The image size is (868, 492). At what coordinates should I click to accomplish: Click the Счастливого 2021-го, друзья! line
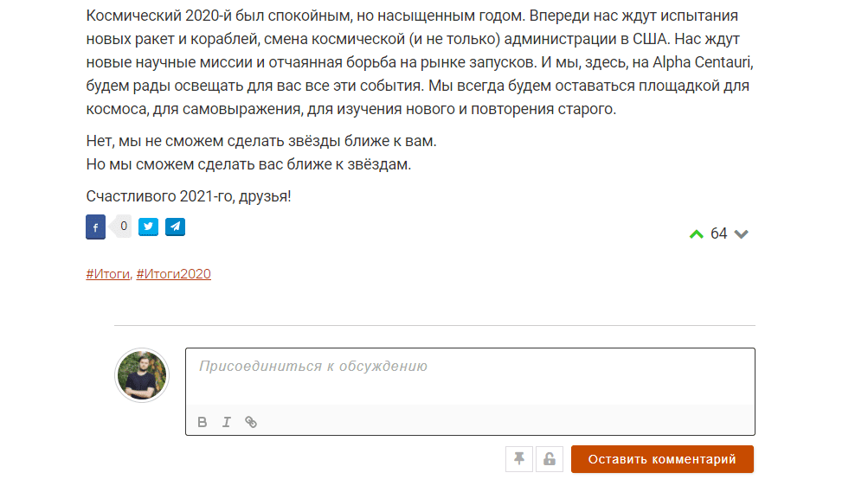click(189, 196)
